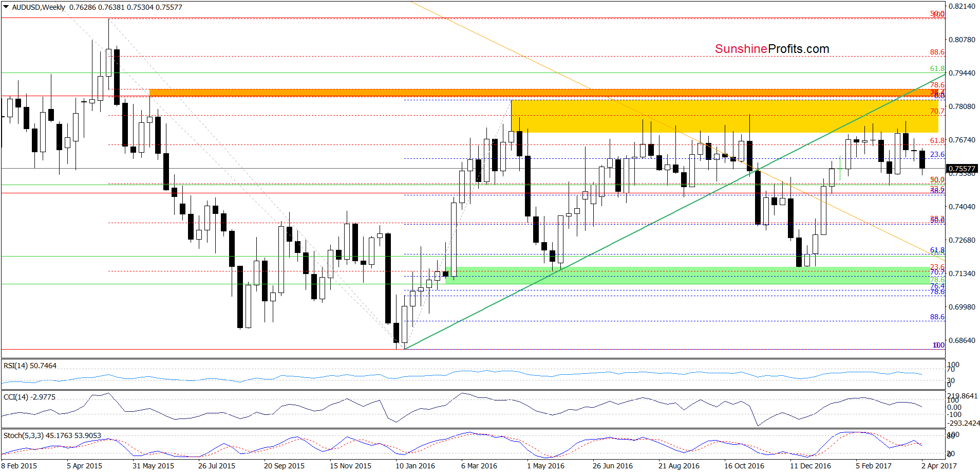Click the blue 88.6 Fibonacci label near bottom
The height and width of the screenshot is (473, 980).
(x=937, y=317)
